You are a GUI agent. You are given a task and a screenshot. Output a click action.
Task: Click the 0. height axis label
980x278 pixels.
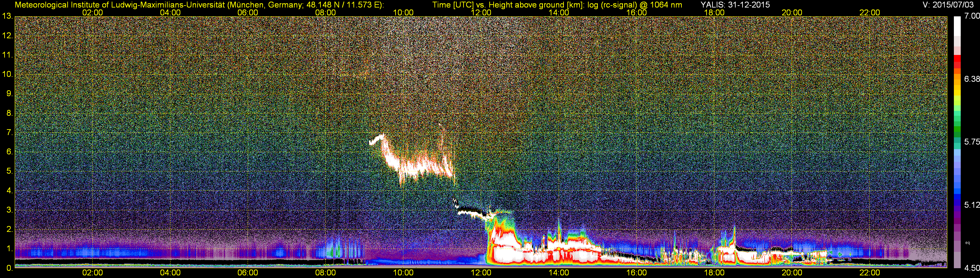pyautogui.click(x=9, y=268)
